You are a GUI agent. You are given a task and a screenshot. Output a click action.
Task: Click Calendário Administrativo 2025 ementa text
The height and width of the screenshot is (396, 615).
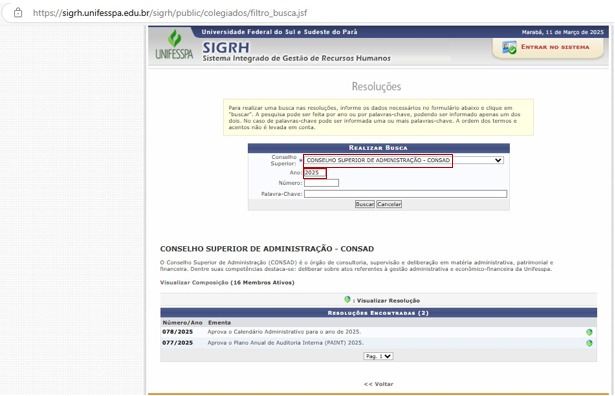coord(284,332)
